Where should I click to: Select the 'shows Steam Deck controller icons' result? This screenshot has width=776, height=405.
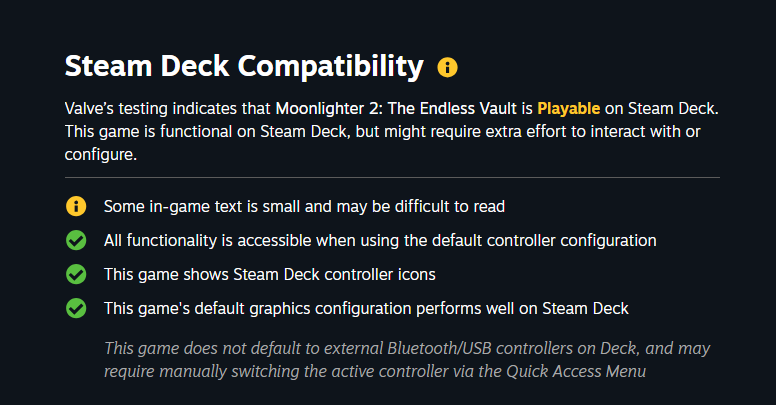click(x=270, y=274)
